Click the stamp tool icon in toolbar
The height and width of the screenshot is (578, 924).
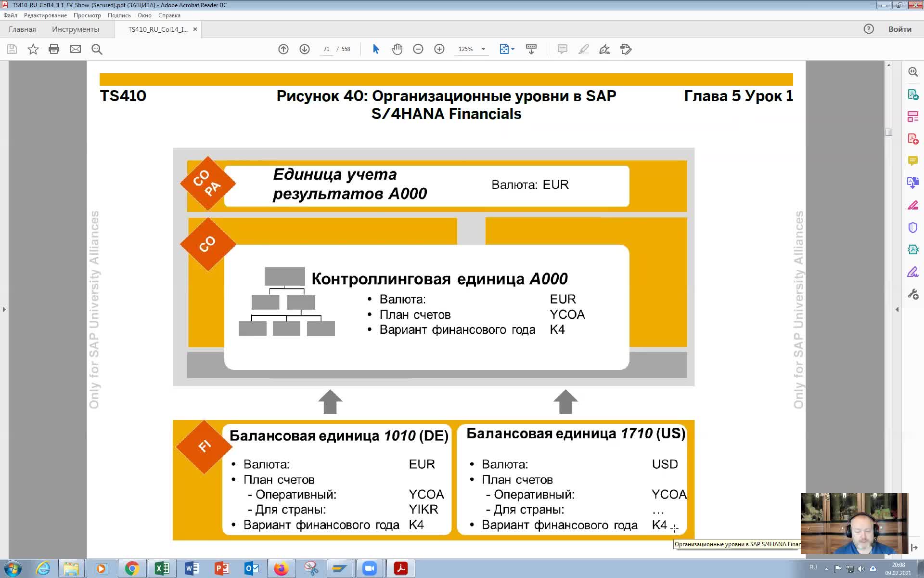626,49
